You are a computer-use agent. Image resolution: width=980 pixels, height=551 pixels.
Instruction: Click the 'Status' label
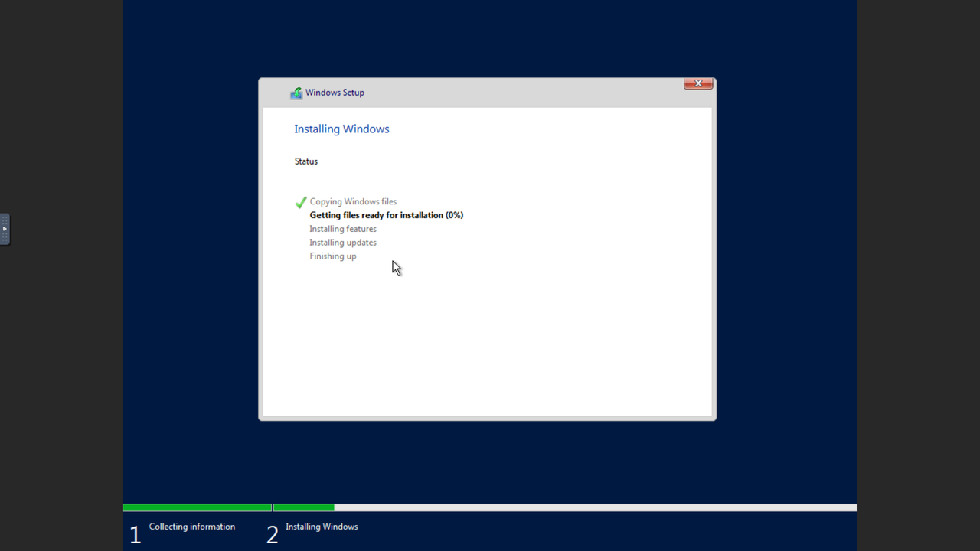[x=306, y=161]
